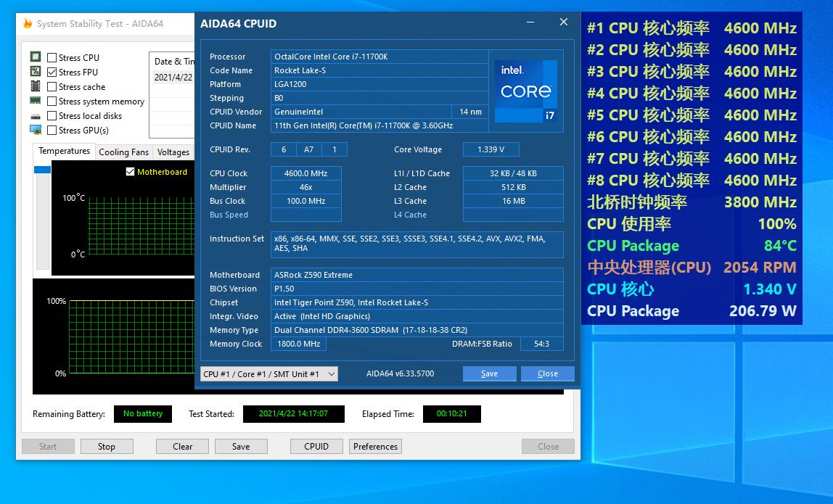Open the CPU #1 / Core #1 / SMT Unit dropdown
833x504 pixels.
(268, 374)
